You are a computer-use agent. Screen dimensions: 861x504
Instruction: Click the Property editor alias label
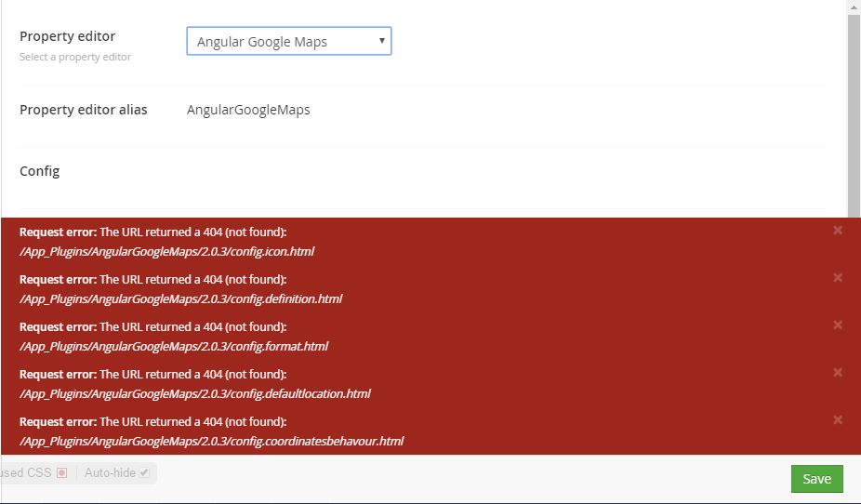tap(84, 110)
